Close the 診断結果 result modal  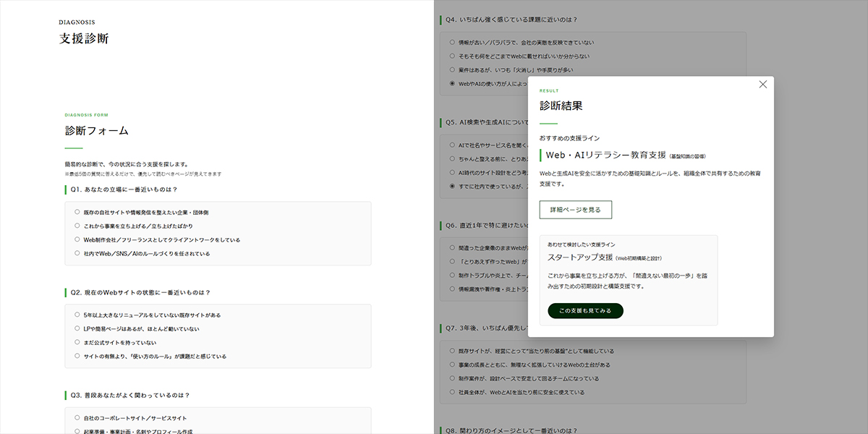pos(762,84)
